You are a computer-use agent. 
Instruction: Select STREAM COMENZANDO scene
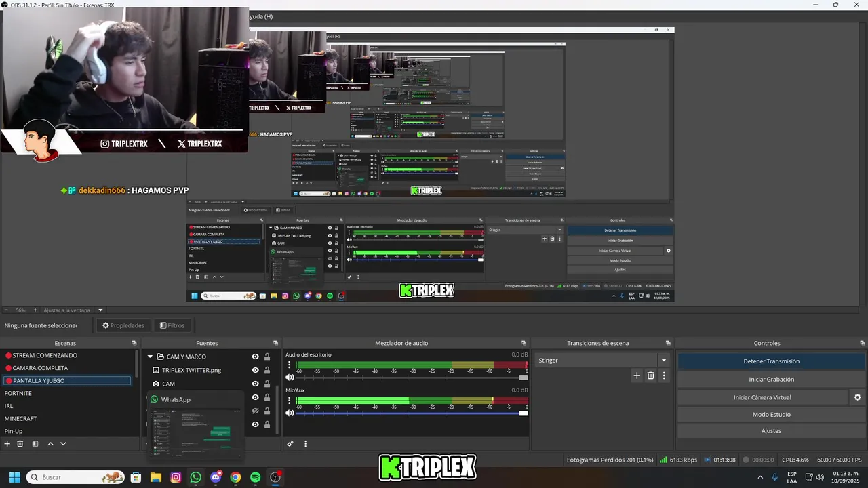tap(67, 355)
